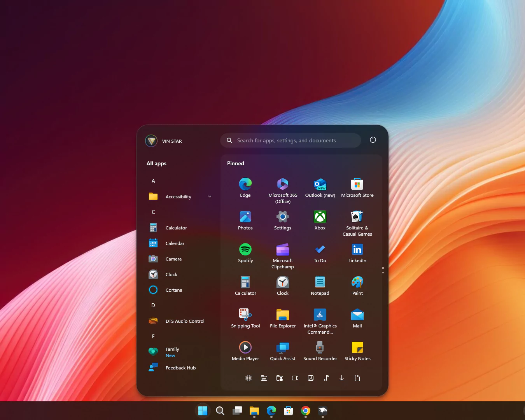The image size is (525, 420).
Task: Open the Pictures folder shortcut
Action: 311,378
